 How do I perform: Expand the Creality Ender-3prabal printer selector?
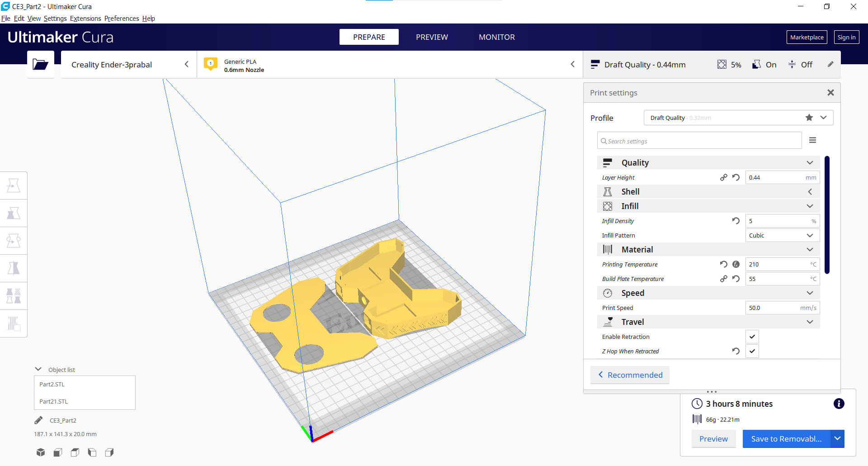pos(129,64)
